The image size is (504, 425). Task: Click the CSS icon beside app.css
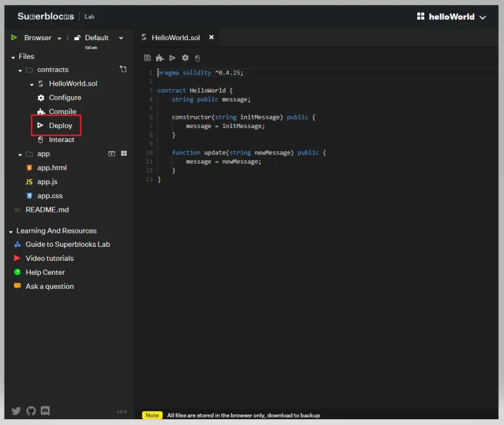(29, 196)
